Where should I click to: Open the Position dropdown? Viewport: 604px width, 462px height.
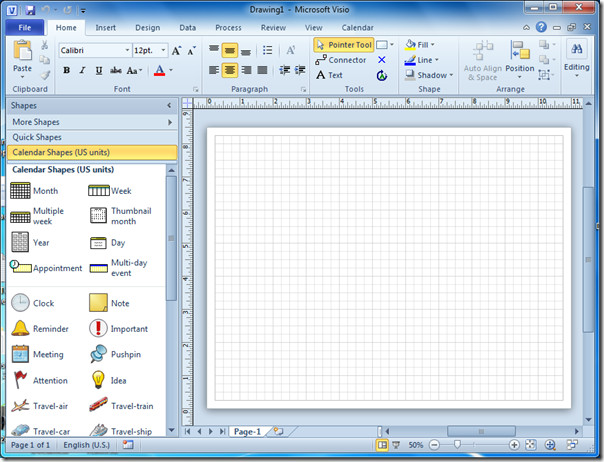click(520, 60)
